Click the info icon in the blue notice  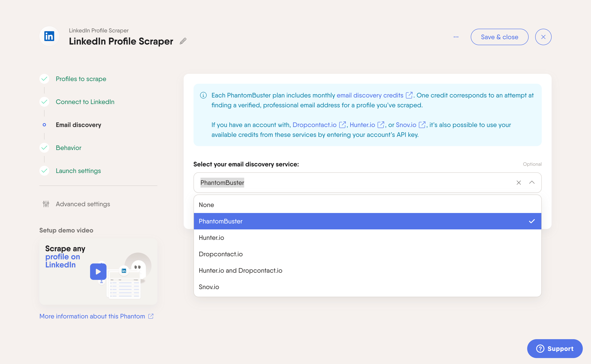203,95
